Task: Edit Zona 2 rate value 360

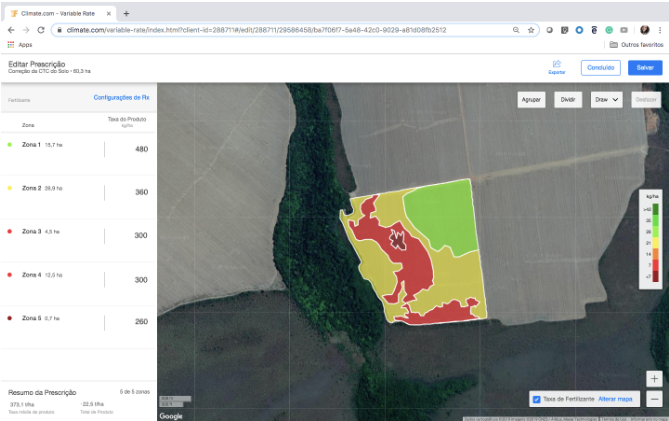Action: coord(141,192)
